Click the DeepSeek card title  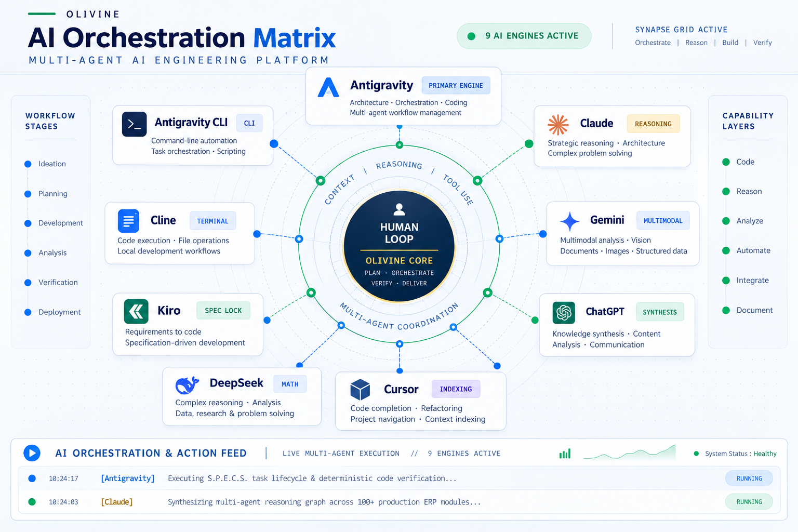point(236,383)
